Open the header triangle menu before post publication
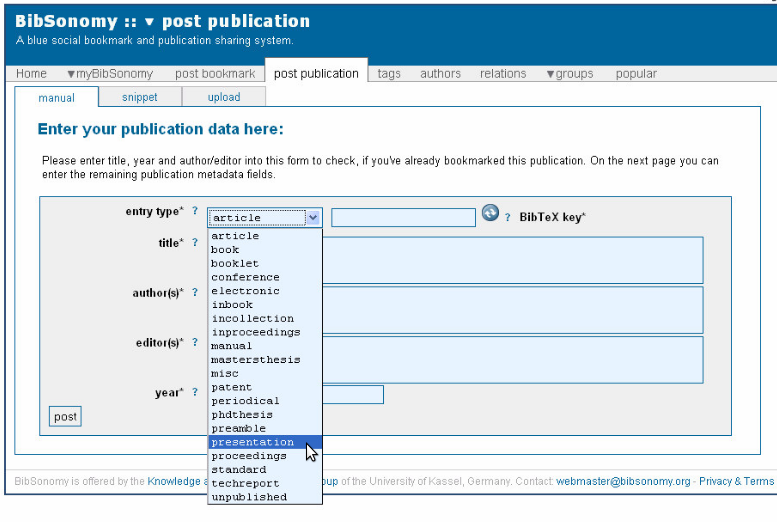The height and width of the screenshot is (522, 777). point(149,22)
